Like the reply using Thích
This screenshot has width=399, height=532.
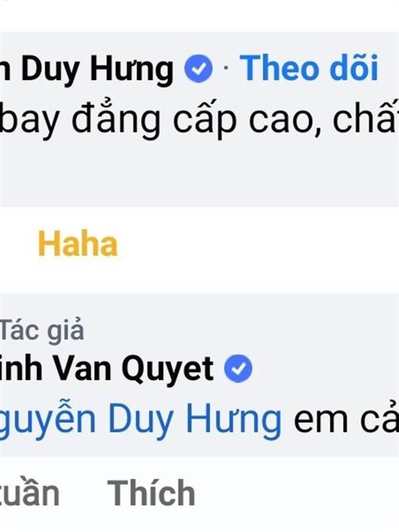tap(152, 493)
